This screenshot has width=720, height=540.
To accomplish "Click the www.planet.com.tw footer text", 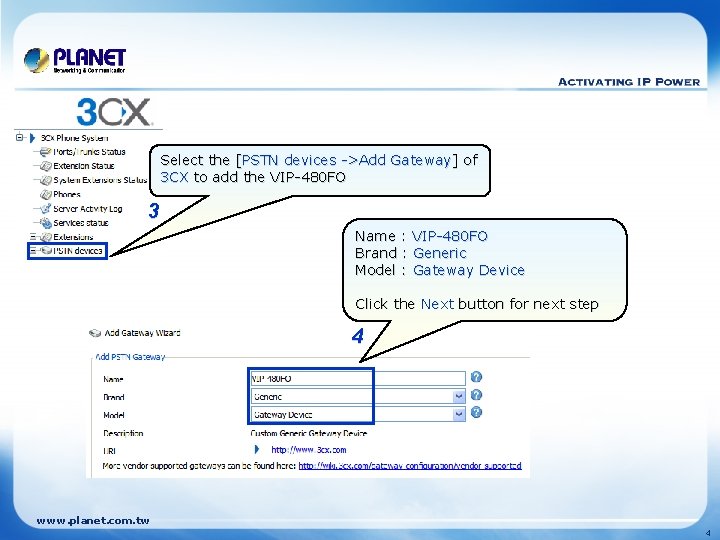I will 93,520.
